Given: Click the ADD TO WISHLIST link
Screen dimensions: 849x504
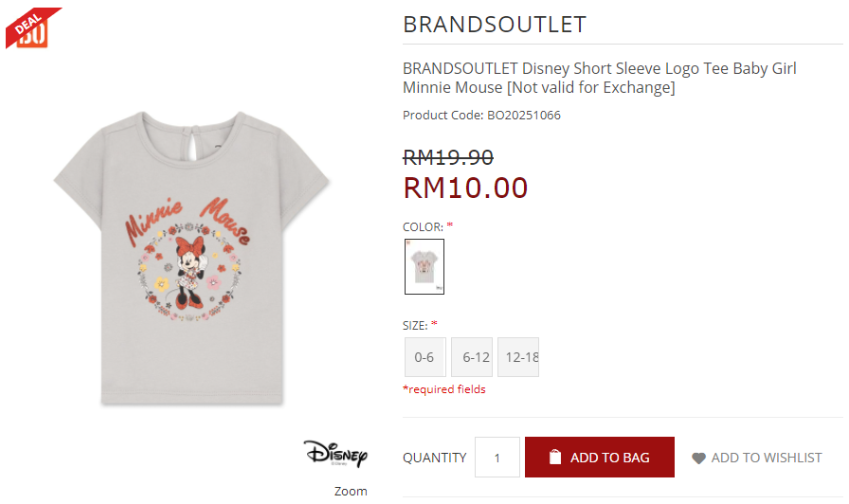Looking at the screenshot, I should click(x=766, y=458).
